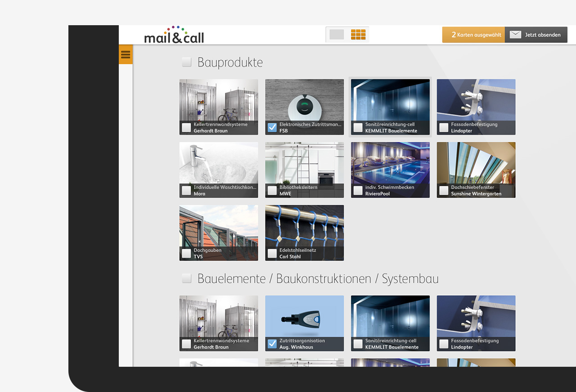
Task: Switch to single card view
Action: pyautogui.click(x=337, y=35)
